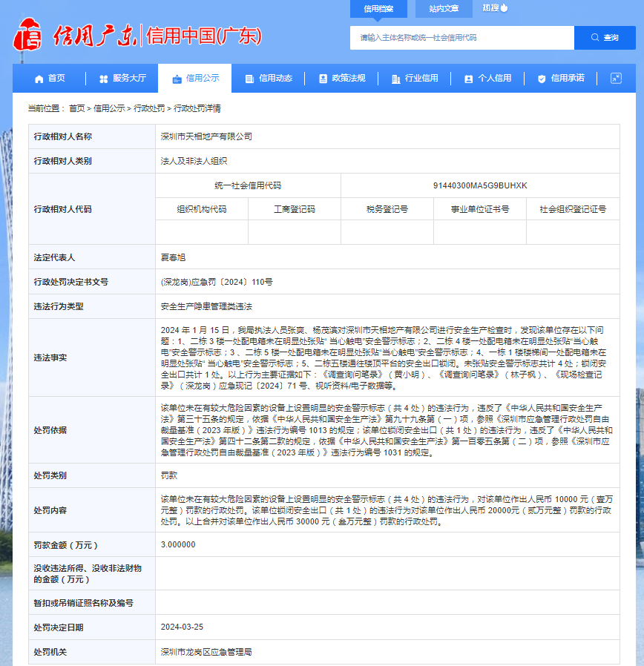Click the 违法事实 row label

click(x=50, y=358)
